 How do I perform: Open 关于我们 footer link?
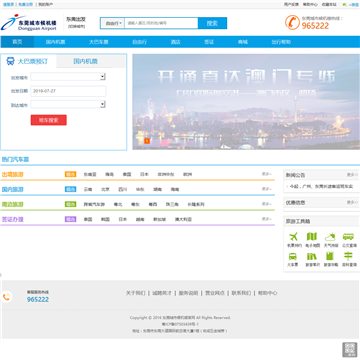(135, 293)
